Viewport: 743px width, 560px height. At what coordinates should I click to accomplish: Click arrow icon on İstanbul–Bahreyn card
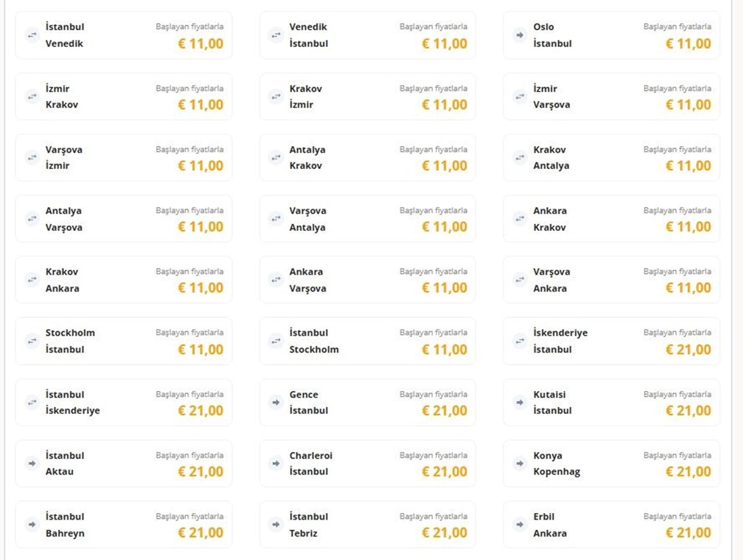[x=32, y=525]
